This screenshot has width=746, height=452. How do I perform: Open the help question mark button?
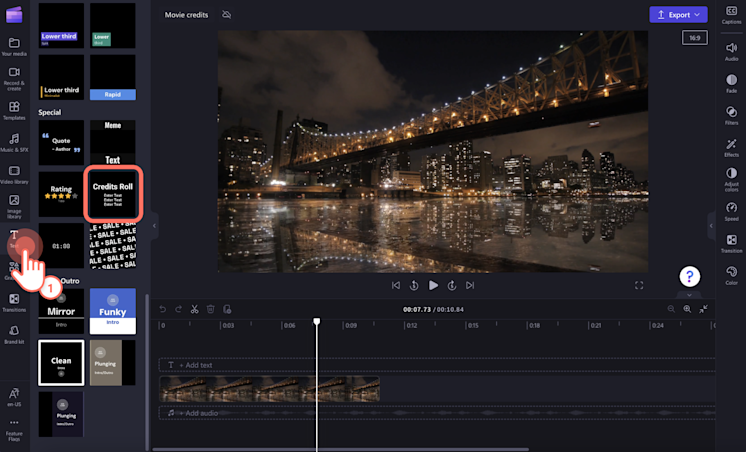[x=689, y=276]
